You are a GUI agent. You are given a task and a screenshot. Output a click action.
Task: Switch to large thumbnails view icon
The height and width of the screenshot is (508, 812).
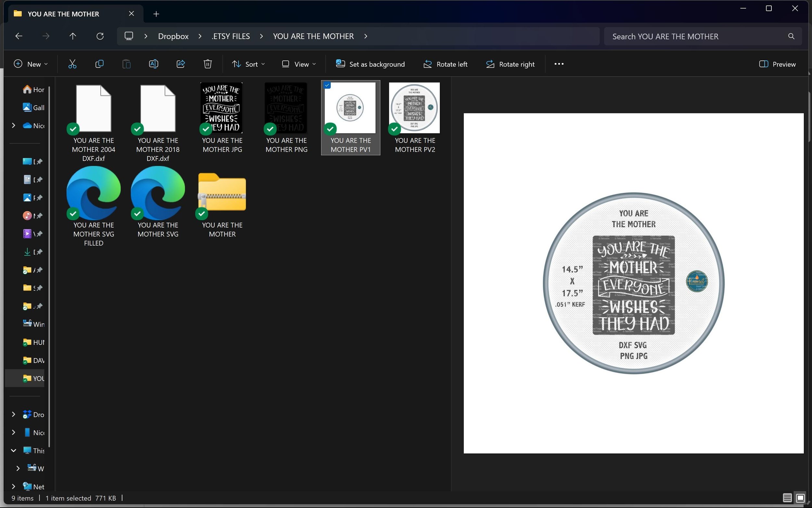click(800, 498)
